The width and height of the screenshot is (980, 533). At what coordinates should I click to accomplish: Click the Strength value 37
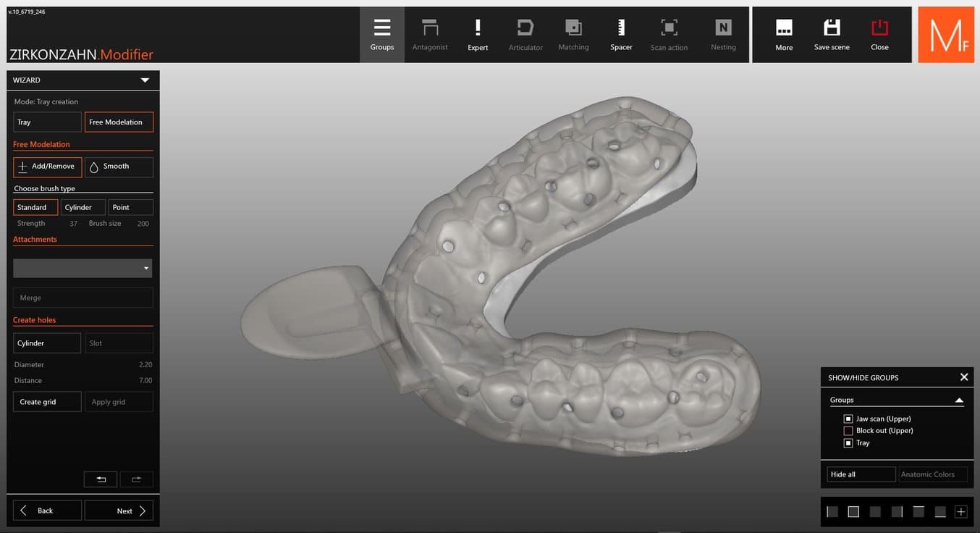pyautogui.click(x=73, y=224)
